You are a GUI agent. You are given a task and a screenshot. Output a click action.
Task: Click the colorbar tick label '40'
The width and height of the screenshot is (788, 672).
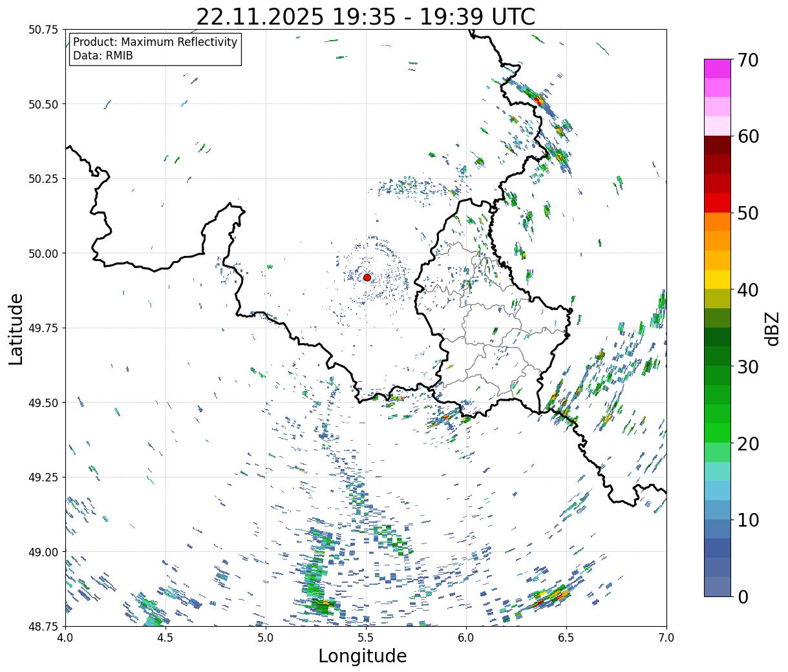[747, 289]
